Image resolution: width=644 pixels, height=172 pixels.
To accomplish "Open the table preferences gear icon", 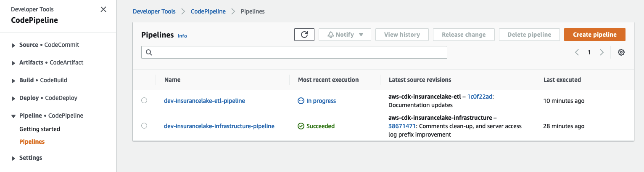I will click(621, 52).
